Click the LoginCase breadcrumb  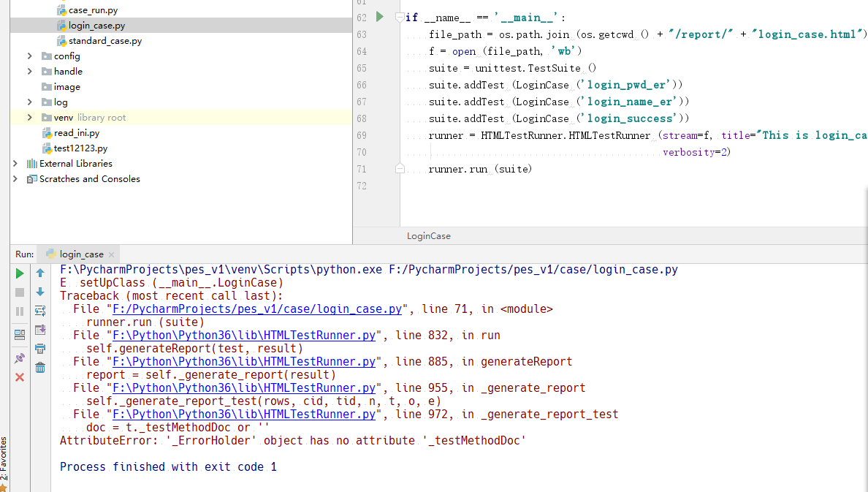click(428, 236)
